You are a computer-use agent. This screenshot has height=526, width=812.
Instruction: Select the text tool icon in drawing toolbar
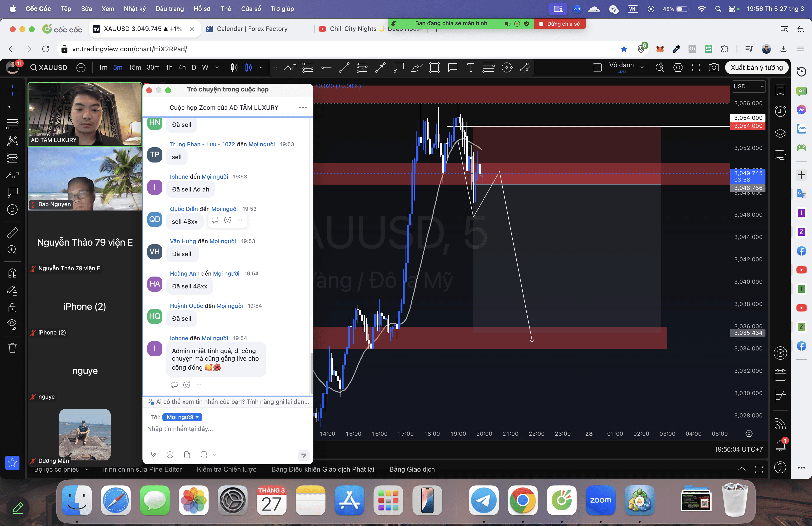pos(471,67)
